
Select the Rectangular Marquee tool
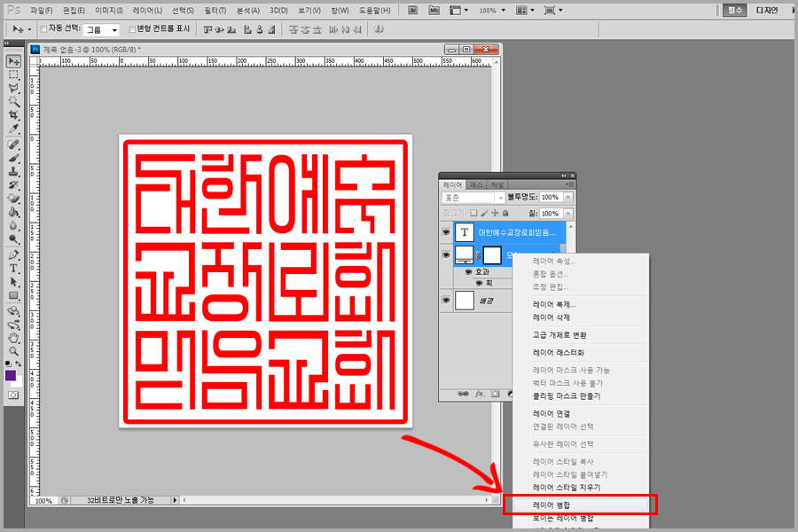coord(13,74)
